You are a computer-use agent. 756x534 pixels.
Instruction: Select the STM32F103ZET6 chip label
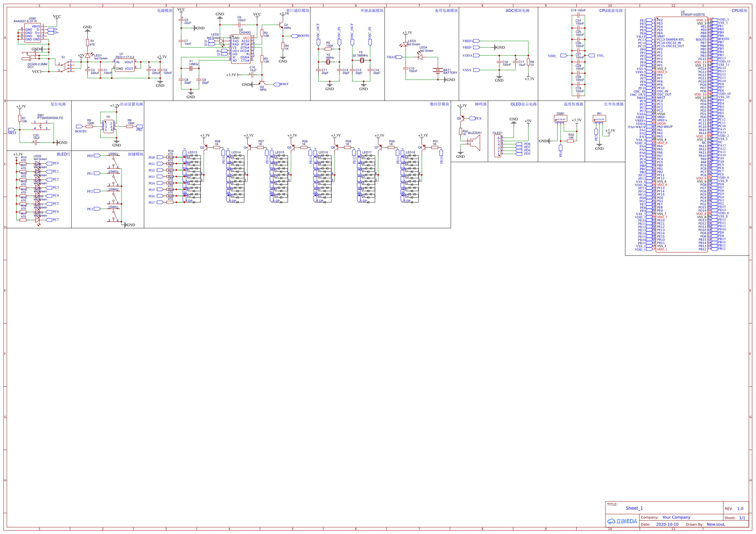pyautogui.click(x=692, y=15)
